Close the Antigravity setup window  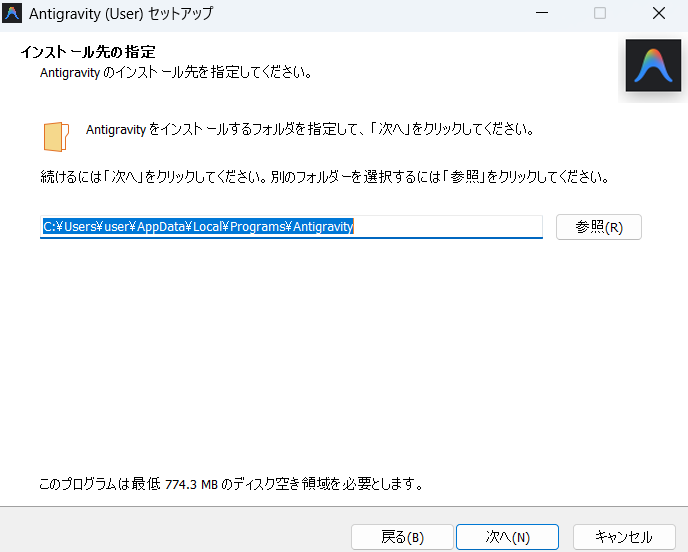[x=658, y=14]
